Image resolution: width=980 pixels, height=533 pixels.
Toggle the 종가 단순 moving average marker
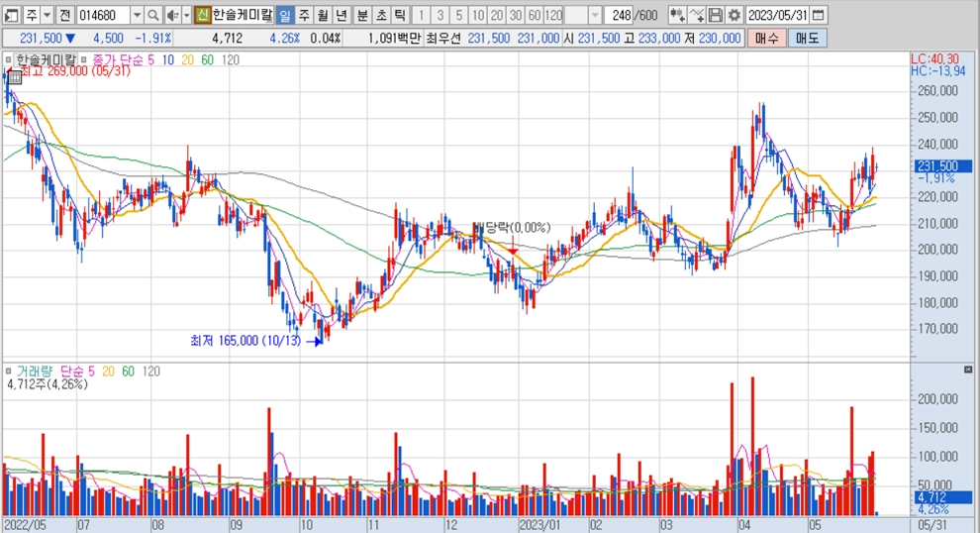(84, 60)
